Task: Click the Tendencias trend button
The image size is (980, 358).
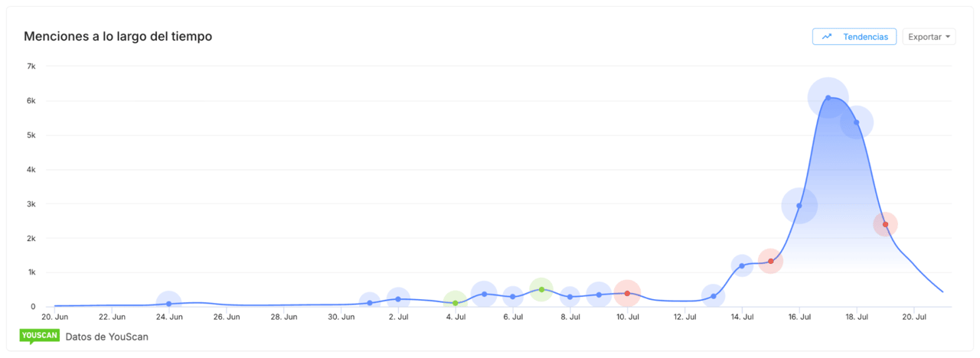Action: tap(854, 37)
